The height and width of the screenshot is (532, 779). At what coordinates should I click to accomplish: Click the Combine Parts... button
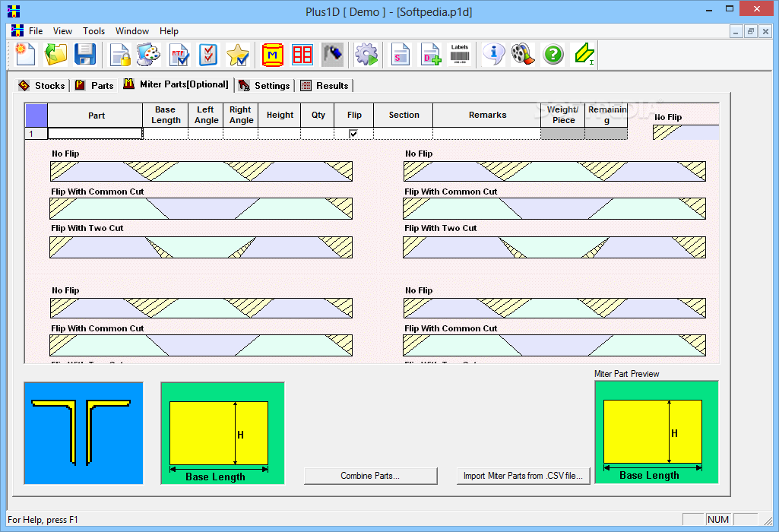pyautogui.click(x=370, y=475)
